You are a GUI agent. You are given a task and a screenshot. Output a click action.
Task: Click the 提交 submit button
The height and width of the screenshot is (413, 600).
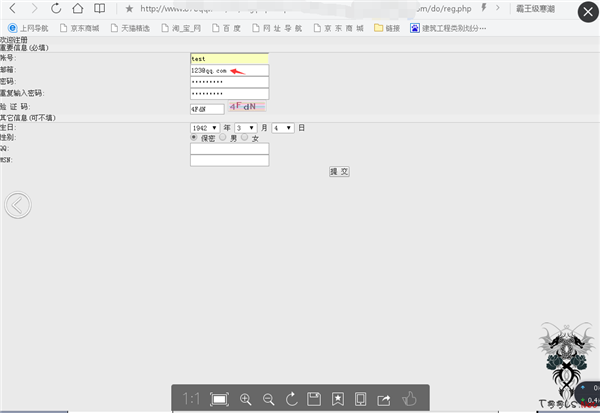click(x=339, y=171)
